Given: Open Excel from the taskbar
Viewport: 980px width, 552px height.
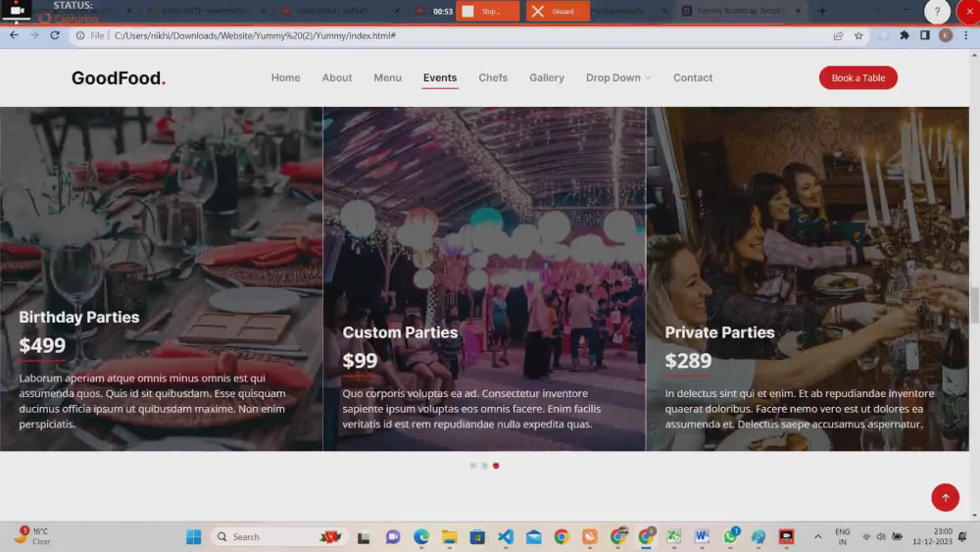Looking at the screenshot, I should pos(674,536).
